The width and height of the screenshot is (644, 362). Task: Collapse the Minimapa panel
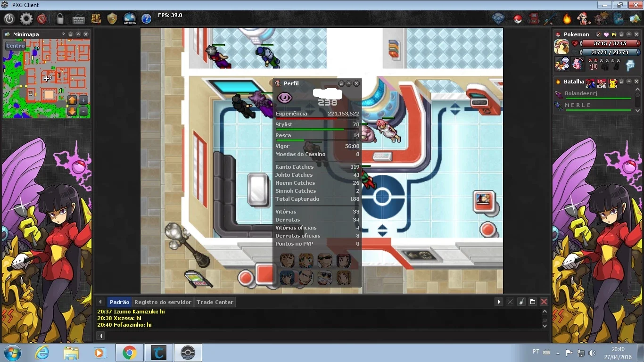[x=78, y=34]
